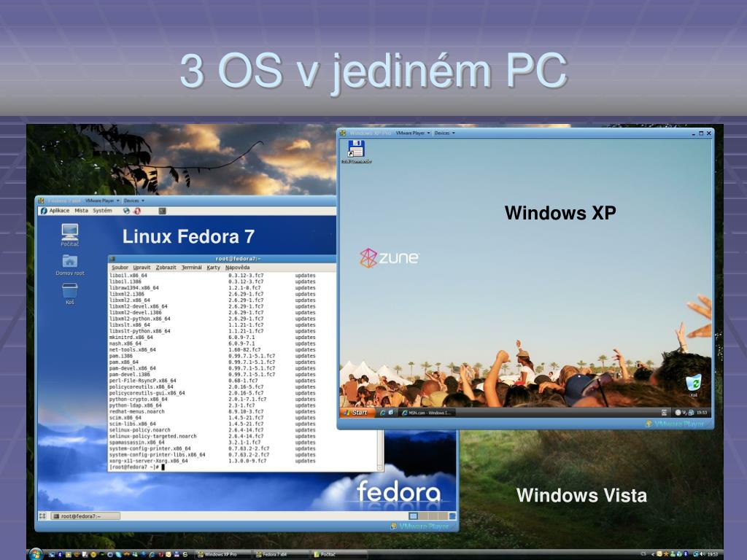The width and height of the screenshot is (747, 560).
Task: Open Devices dropdown in Windows XP window
Action: (x=444, y=133)
